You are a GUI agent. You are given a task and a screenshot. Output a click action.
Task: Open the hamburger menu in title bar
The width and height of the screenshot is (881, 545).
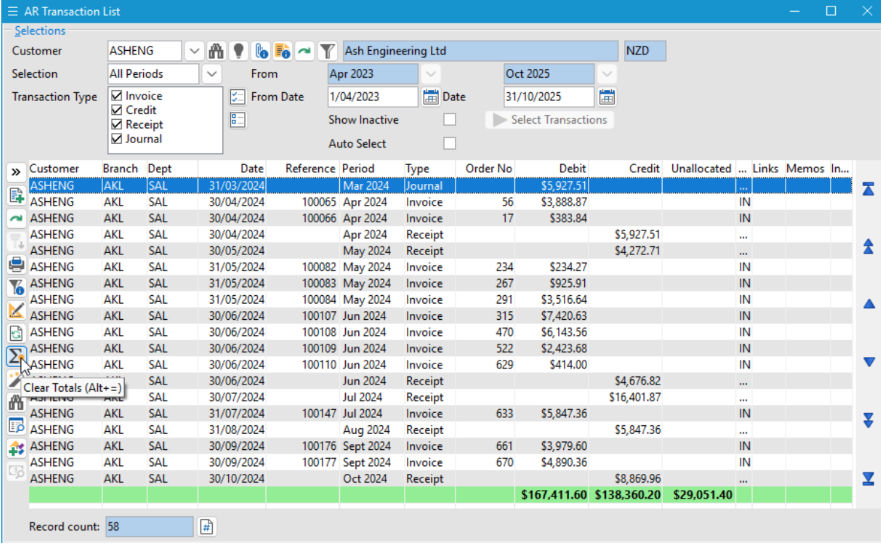(12, 11)
